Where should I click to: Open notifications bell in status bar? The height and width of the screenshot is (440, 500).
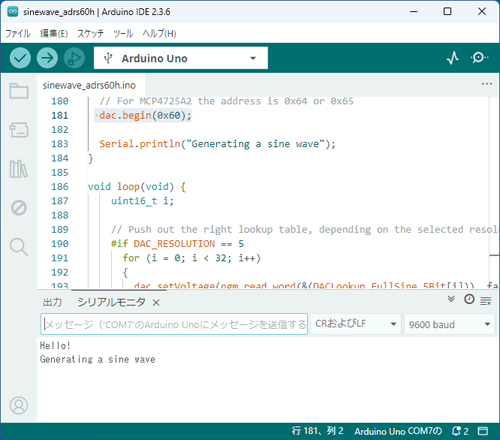(x=460, y=431)
